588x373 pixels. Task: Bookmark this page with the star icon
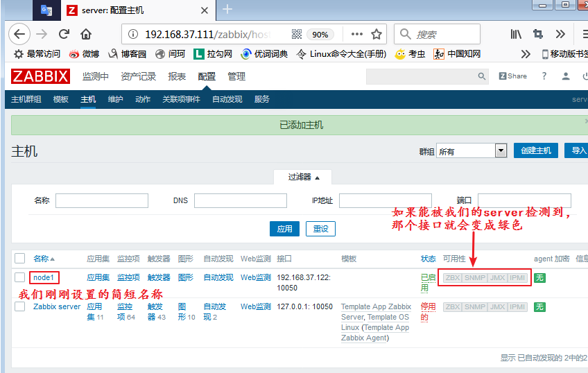[377, 34]
